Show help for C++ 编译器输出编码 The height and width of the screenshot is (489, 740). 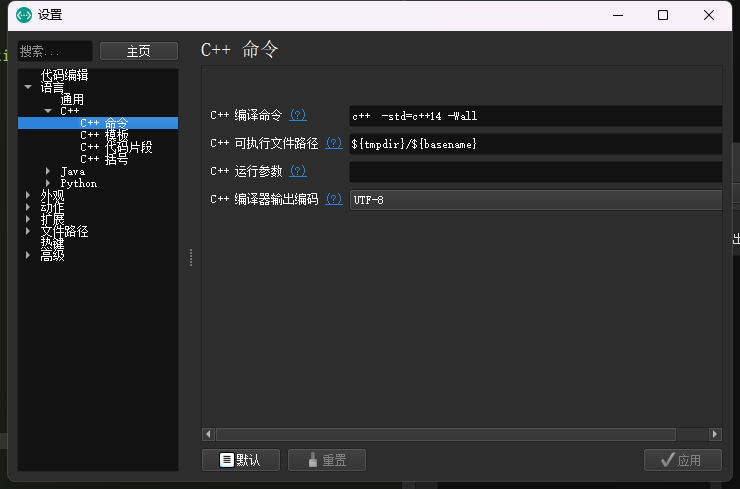pos(334,200)
